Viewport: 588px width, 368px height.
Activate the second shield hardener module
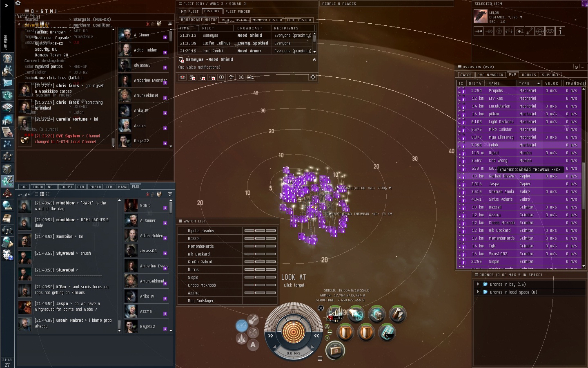pyautogui.click(x=366, y=332)
